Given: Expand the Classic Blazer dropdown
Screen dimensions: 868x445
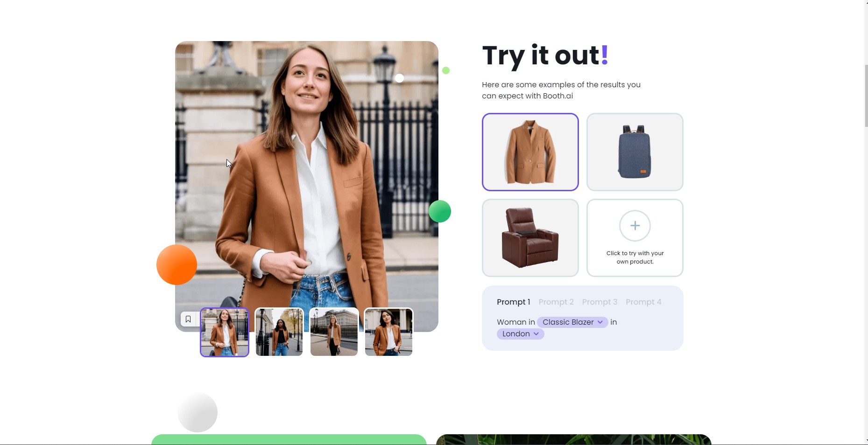Looking at the screenshot, I should (572, 322).
